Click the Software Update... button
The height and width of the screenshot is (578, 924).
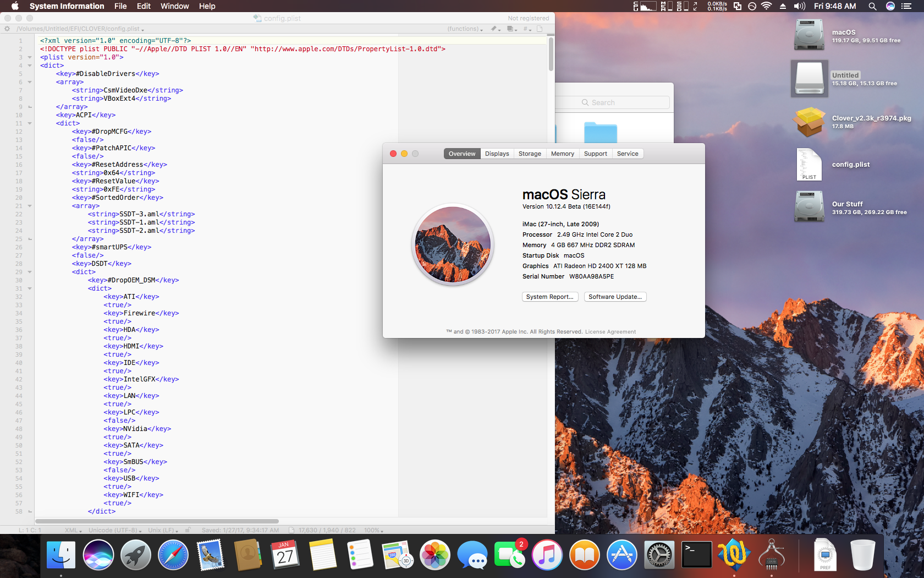pyautogui.click(x=615, y=297)
